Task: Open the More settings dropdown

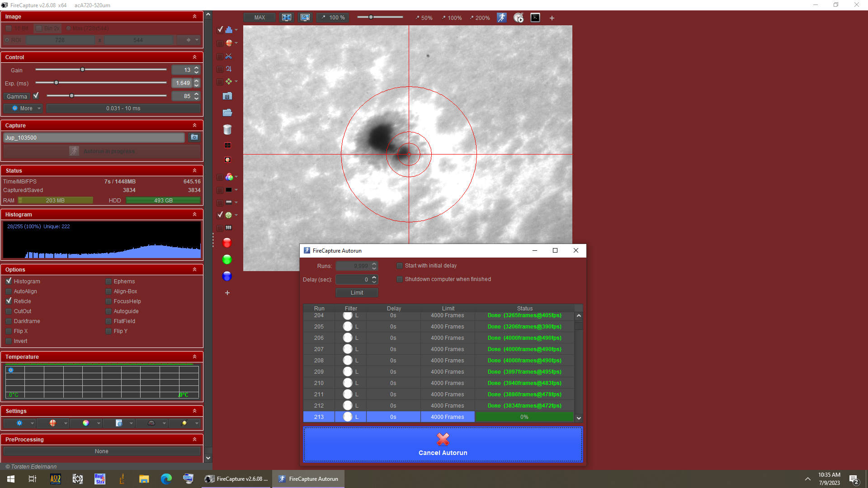Action: [x=24, y=108]
